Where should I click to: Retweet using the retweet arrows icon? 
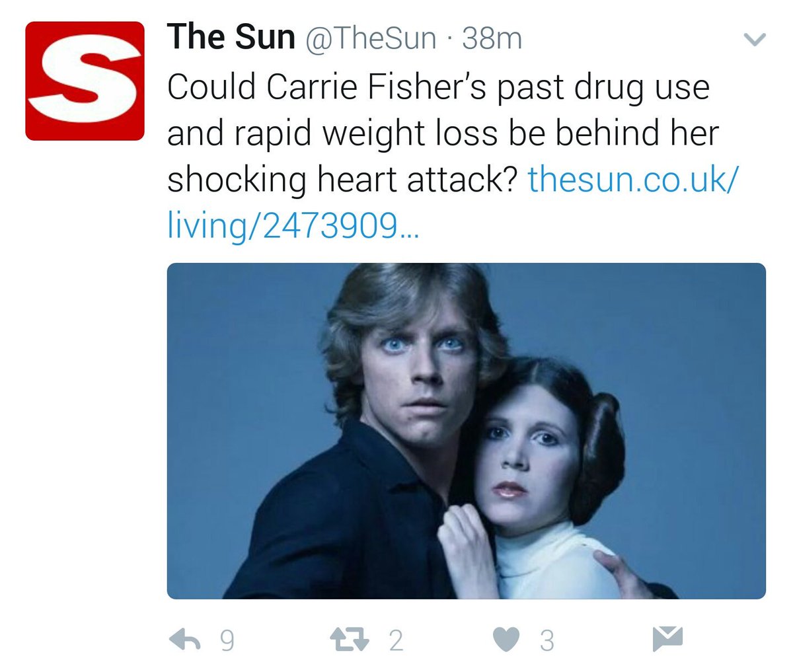350,639
